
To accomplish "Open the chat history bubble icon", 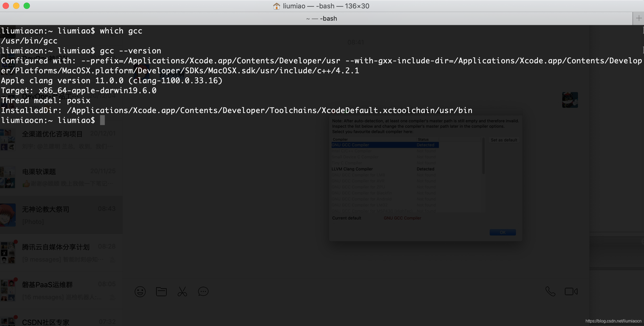I will [203, 291].
